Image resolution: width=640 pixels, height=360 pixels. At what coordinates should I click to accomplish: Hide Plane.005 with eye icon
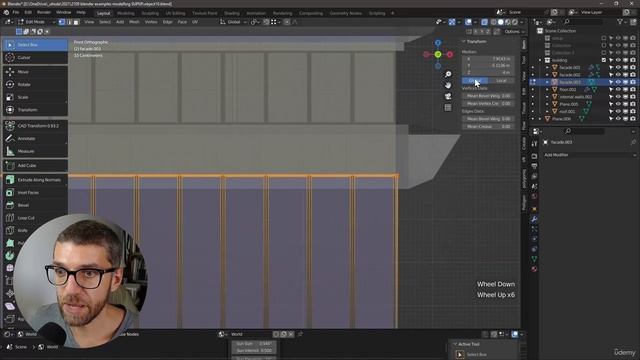(x=618, y=104)
